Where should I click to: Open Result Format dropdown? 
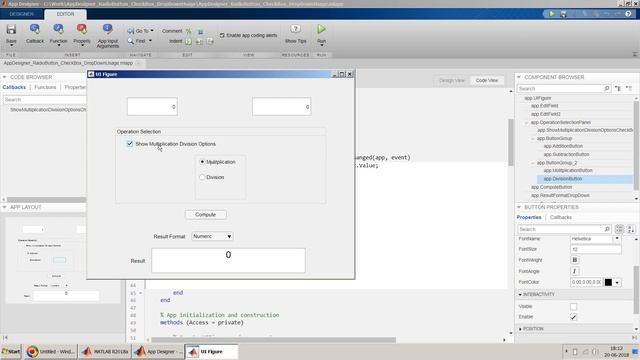pyautogui.click(x=212, y=236)
